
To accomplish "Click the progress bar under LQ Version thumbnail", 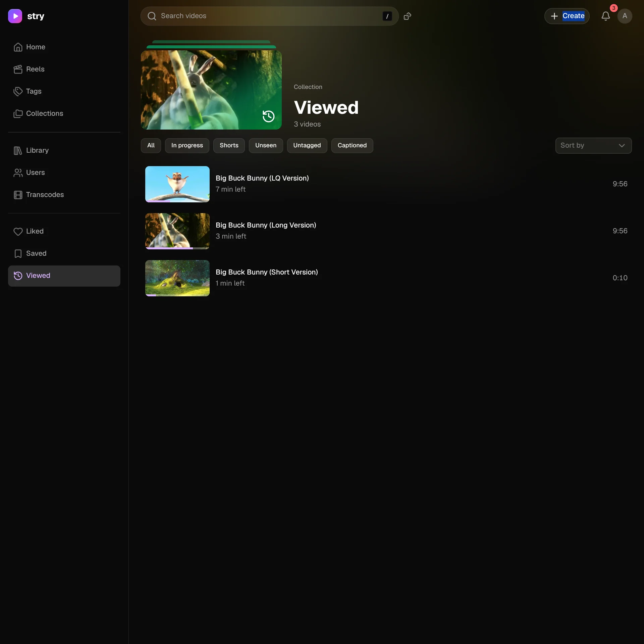I will tap(177, 201).
